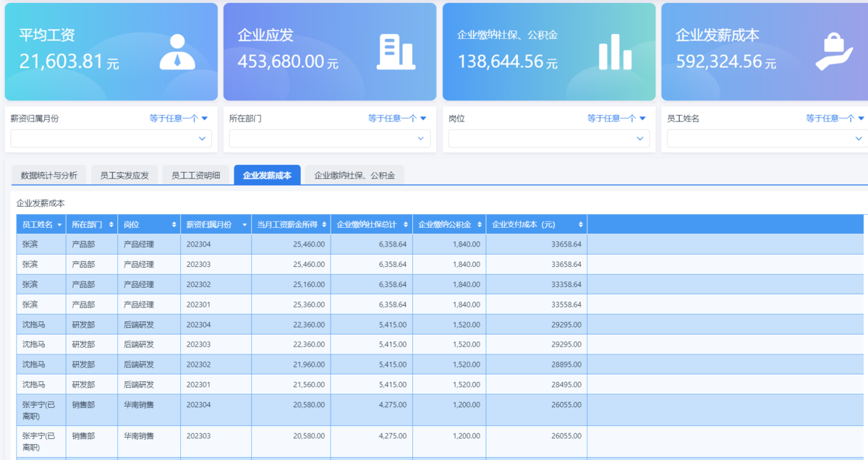Open 等于任意一个 condition for 所在部门 filter
The height and width of the screenshot is (460, 868).
[397, 119]
